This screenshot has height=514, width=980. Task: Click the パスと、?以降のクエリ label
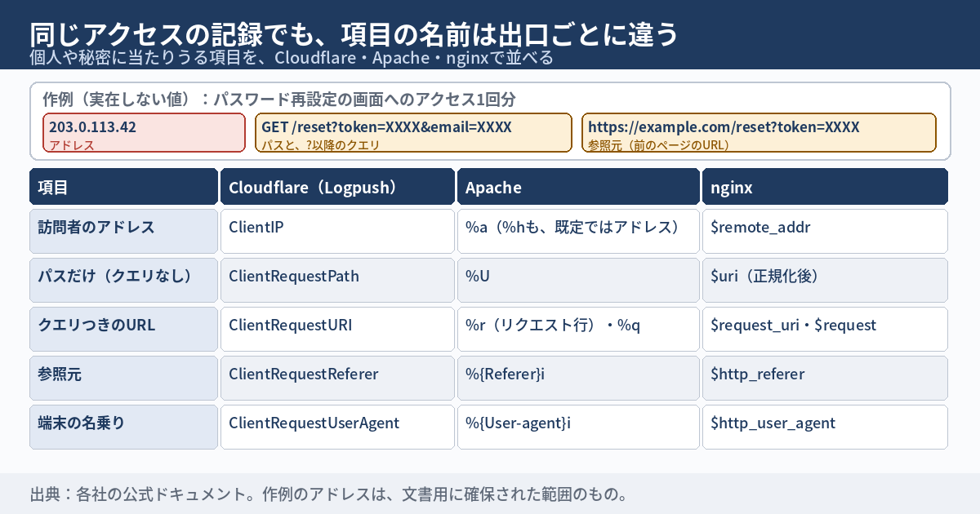[x=321, y=145]
